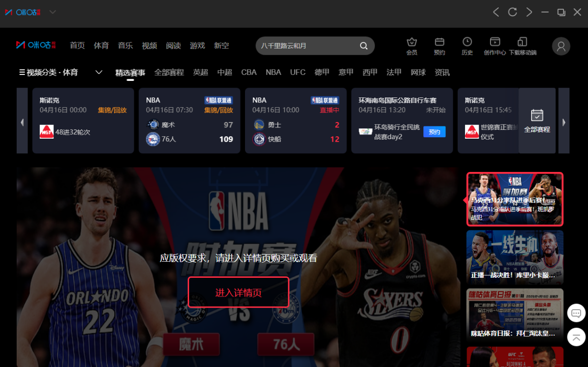Open the dropdown arrow beside Migu logo
The width and height of the screenshot is (588, 367).
52,12
